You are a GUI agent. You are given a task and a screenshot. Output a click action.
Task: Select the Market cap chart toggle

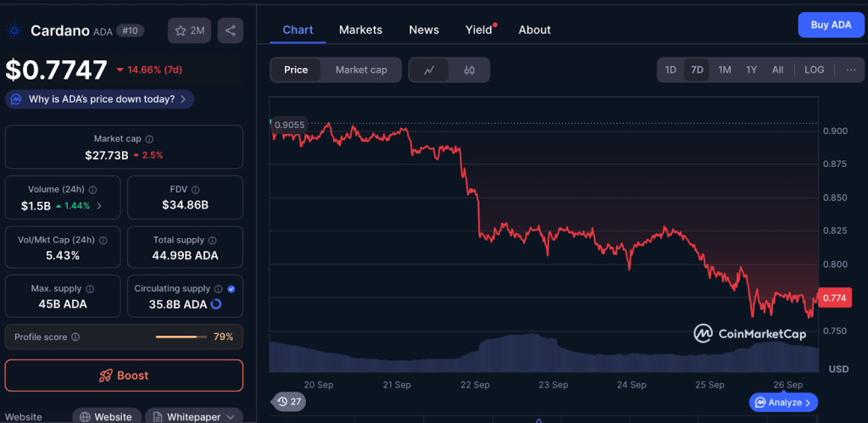(x=361, y=70)
